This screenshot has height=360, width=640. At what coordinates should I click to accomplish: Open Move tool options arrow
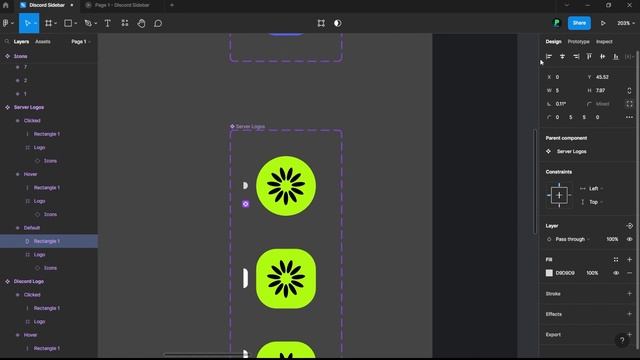click(36, 23)
